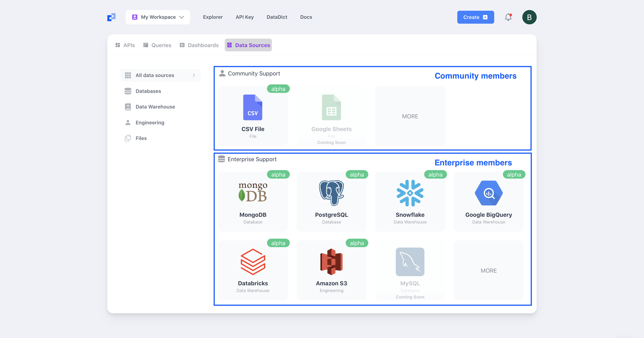Click MORE in Enterprise Support section

tap(488, 270)
